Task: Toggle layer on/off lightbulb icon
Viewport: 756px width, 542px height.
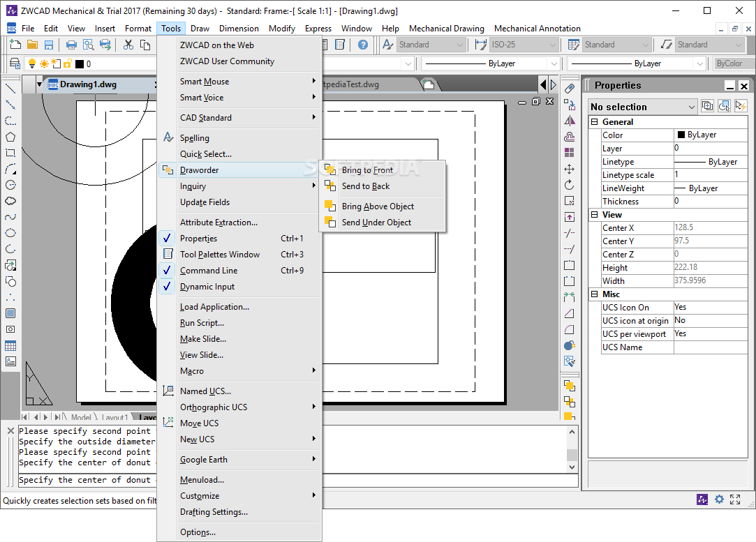Action: coord(32,63)
